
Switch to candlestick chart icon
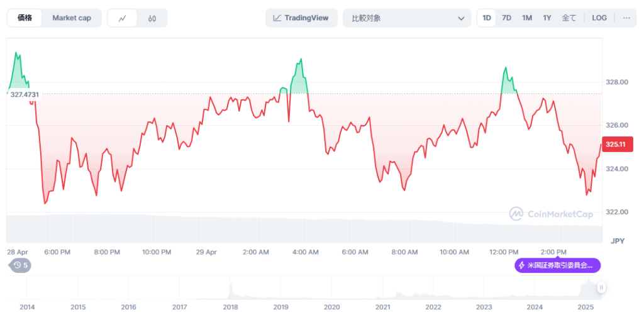click(x=152, y=18)
